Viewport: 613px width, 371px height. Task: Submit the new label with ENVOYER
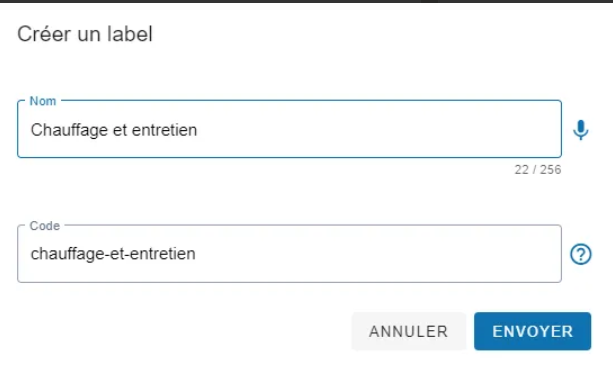click(532, 331)
